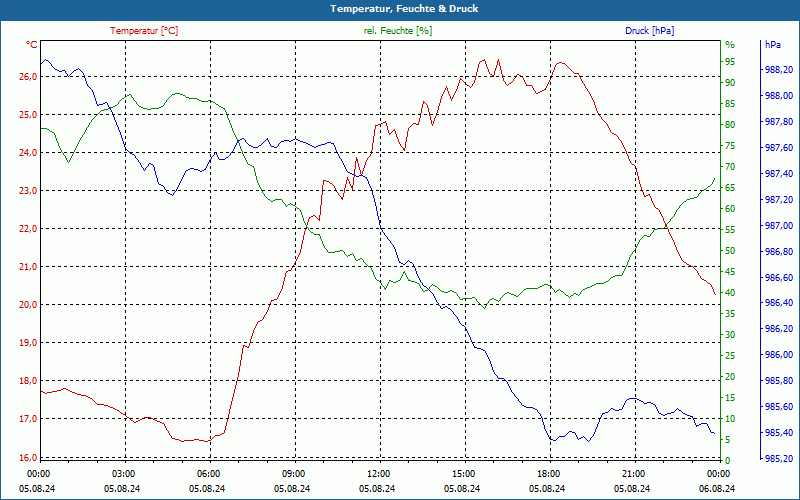Click humidity axis value 40

point(730,293)
